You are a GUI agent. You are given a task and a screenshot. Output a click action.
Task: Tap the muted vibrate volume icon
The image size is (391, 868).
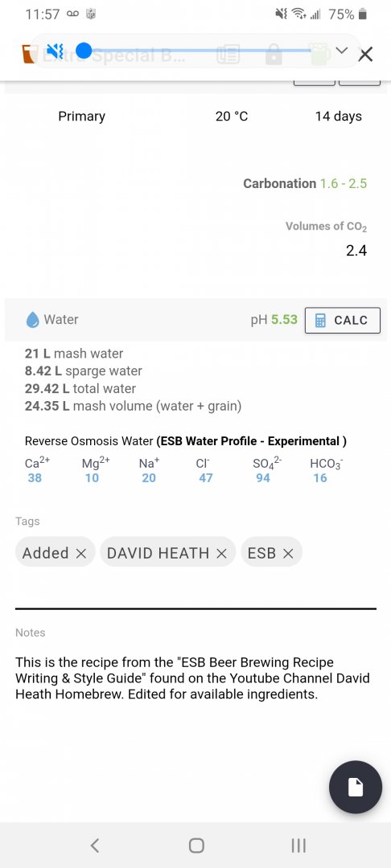56,52
